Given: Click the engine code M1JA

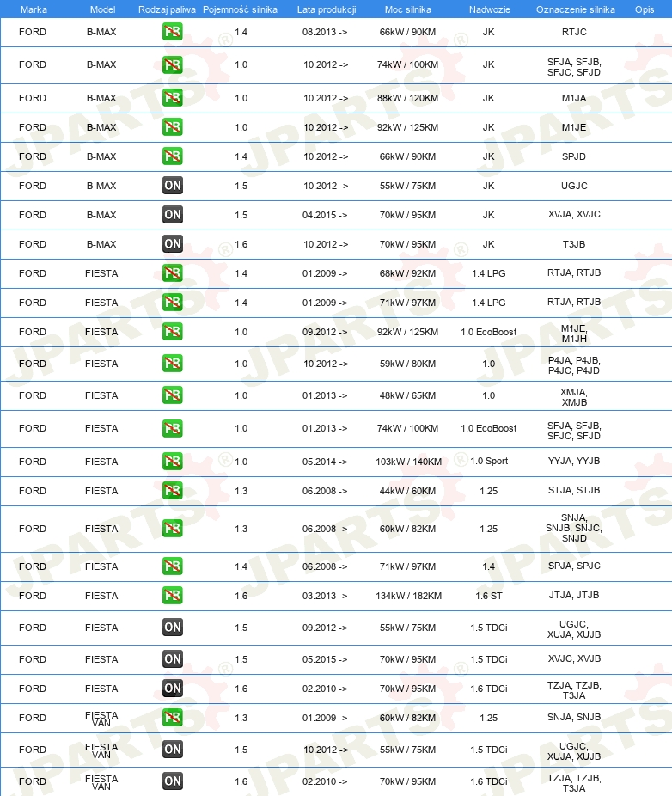Looking at the screenshot, I should (574, 98).
